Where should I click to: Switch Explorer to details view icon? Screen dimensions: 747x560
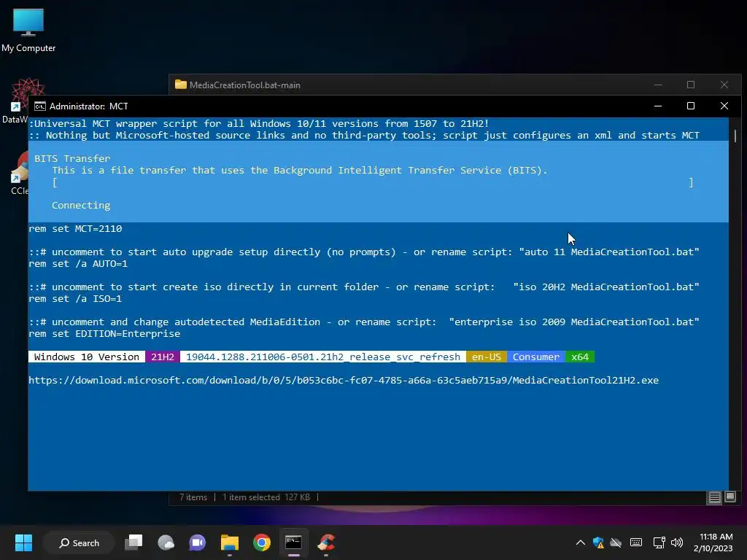click(715, 497)
